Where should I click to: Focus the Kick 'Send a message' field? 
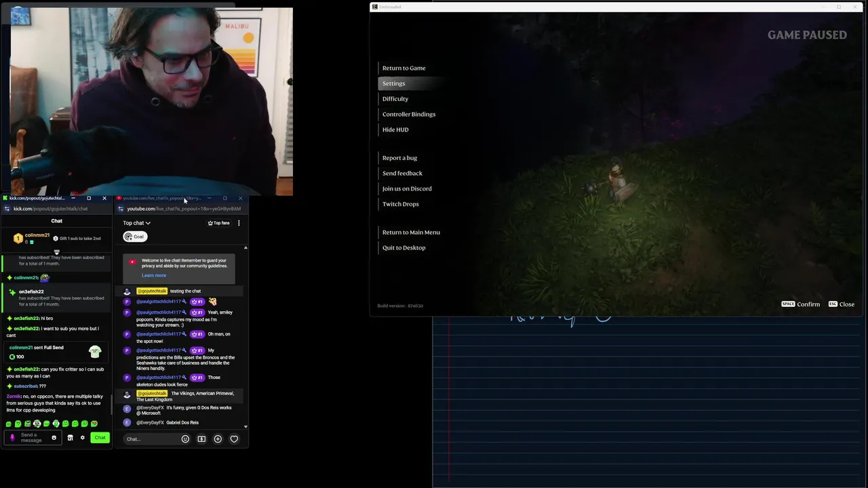(x=33, y=438)
